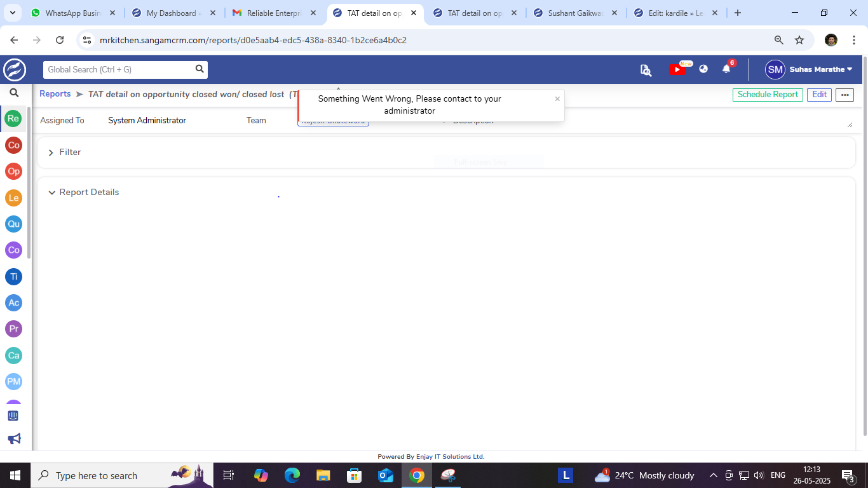This screenshot has height=488, width=868.
Task: Open the Chrome profile avatar
Action: click(x=831, y=40)
